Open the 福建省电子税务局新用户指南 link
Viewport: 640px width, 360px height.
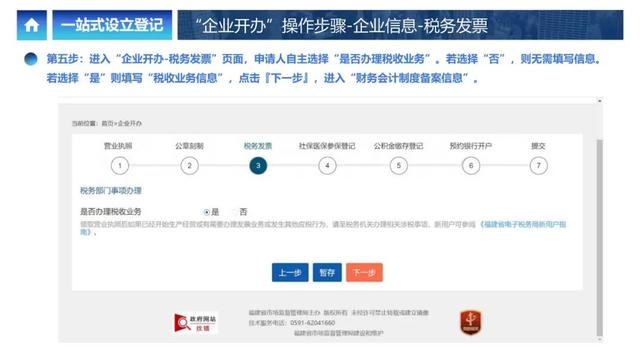[523, 224]
